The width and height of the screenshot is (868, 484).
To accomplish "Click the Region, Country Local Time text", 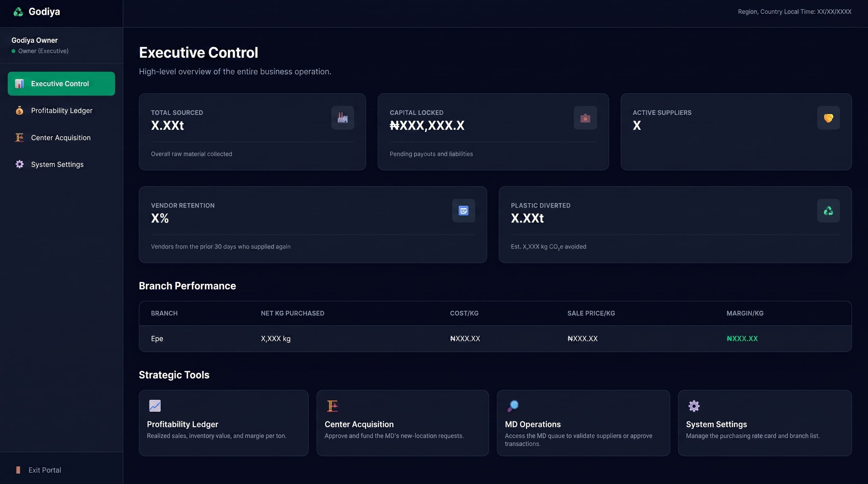I will (795, 12).
